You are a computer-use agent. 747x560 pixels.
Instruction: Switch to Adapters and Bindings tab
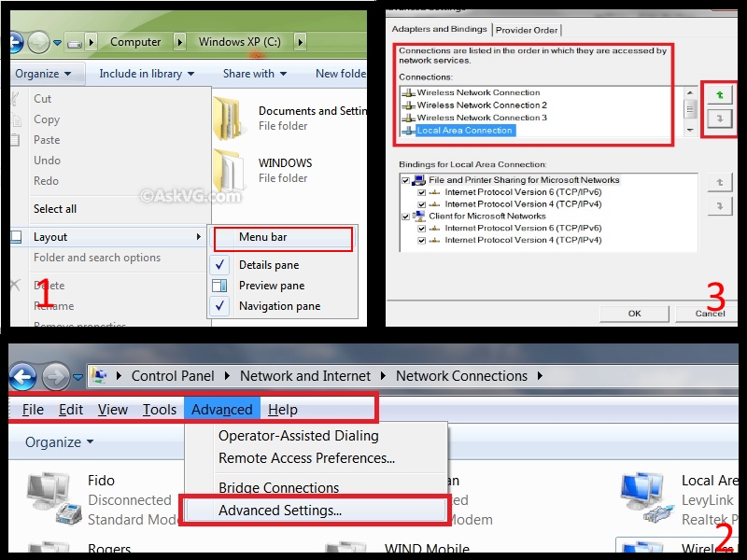click(439, 29)
